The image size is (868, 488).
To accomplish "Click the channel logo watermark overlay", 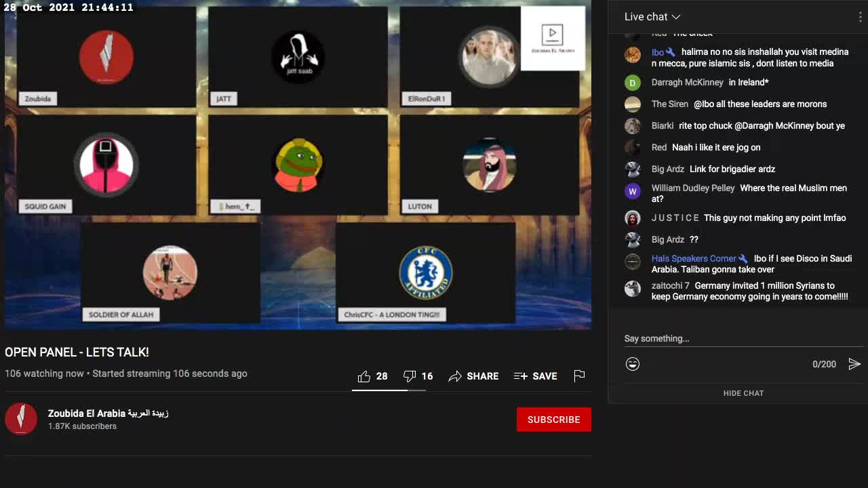I will pos(553,39).
